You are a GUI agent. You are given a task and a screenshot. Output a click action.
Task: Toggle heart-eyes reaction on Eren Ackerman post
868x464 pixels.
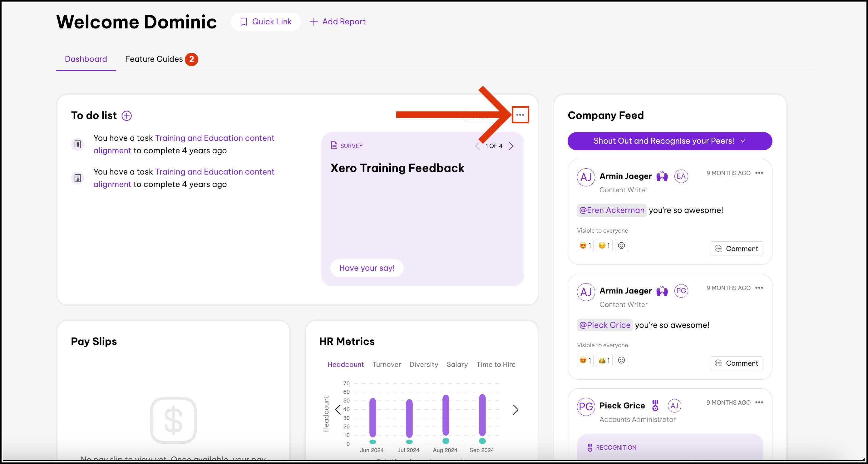pyautogui.click(x=585, y=245)
